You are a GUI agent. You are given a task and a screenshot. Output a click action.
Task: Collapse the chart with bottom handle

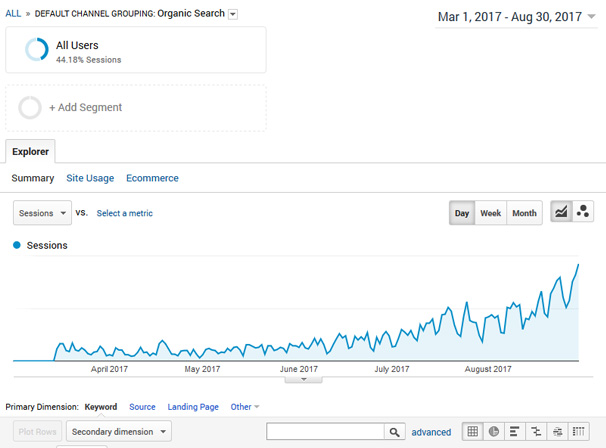(x=304, y=380)
